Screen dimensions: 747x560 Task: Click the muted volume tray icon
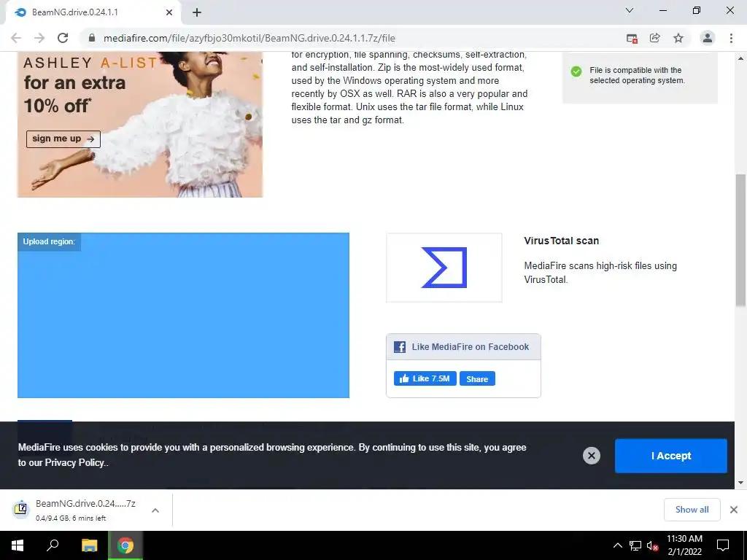[x=653, y=545]
